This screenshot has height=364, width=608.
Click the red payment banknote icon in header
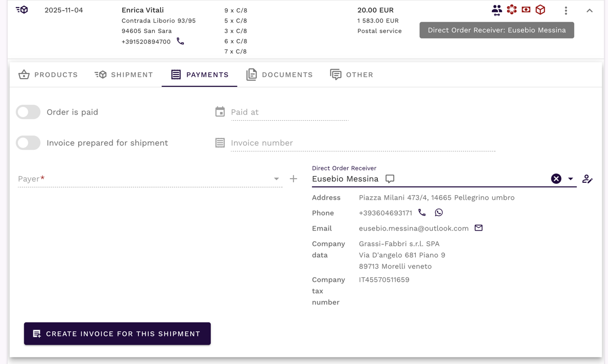(526, 10)
